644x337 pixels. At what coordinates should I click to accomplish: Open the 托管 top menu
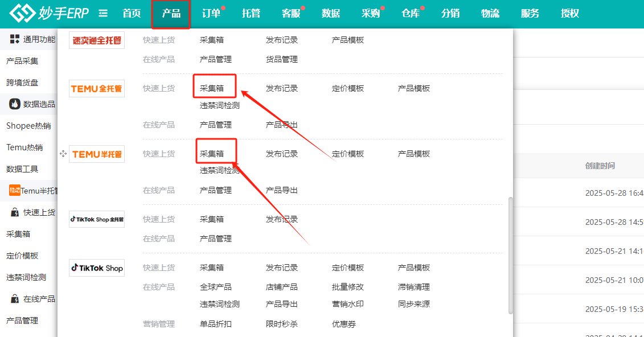(251, 14)
